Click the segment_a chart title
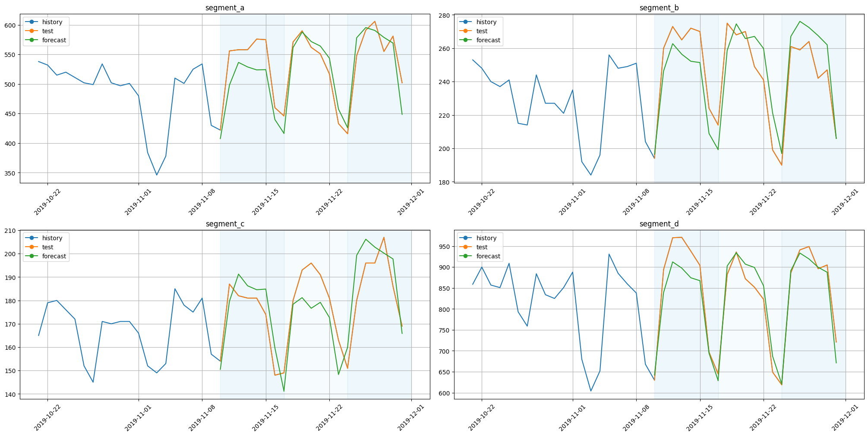Image resolution: width=868 pixels, height=436 pixels. (x=225, y=8)
